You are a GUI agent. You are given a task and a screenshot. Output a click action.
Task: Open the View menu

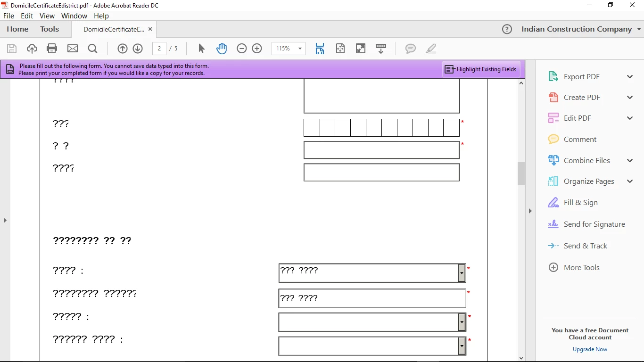coord(47,16)
